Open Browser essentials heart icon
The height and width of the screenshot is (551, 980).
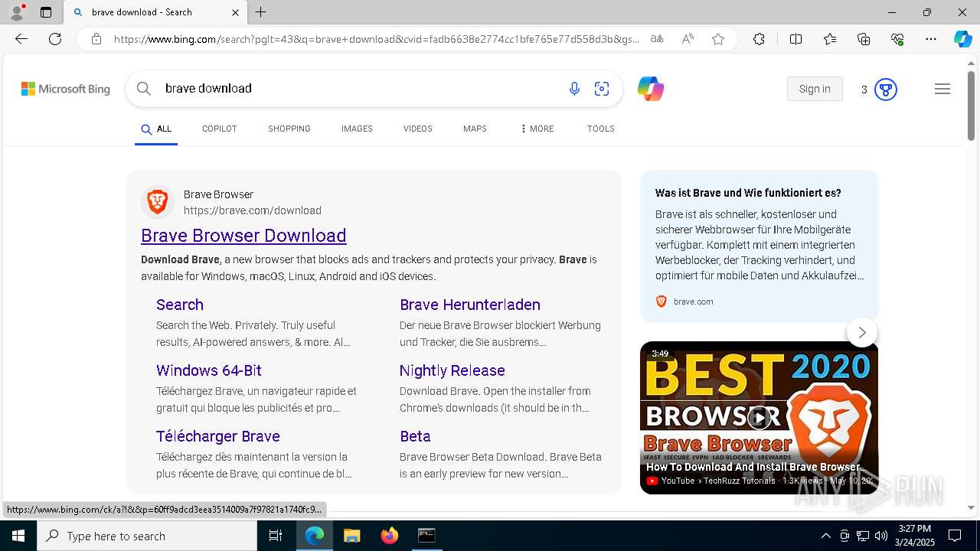coord(897,39)
